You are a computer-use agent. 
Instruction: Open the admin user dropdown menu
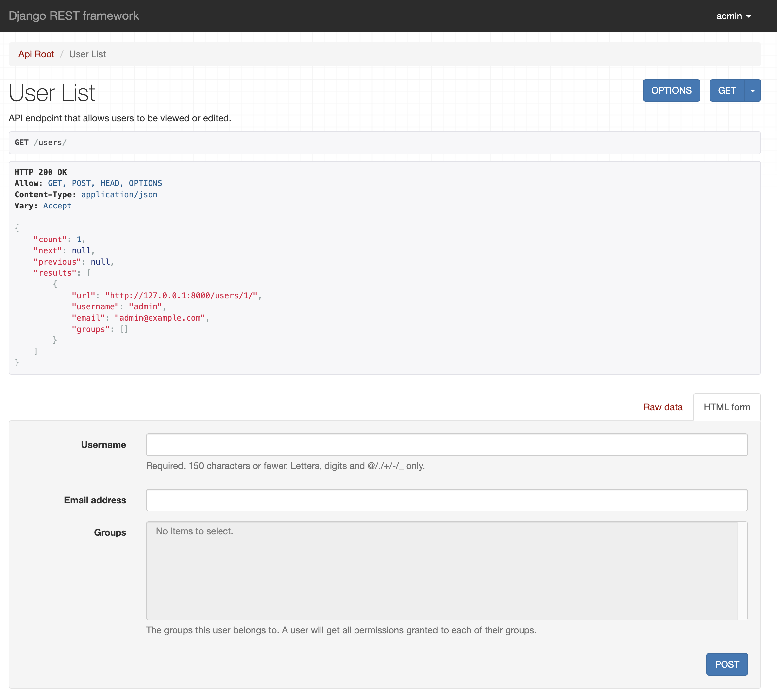click(x=733, y=16)
